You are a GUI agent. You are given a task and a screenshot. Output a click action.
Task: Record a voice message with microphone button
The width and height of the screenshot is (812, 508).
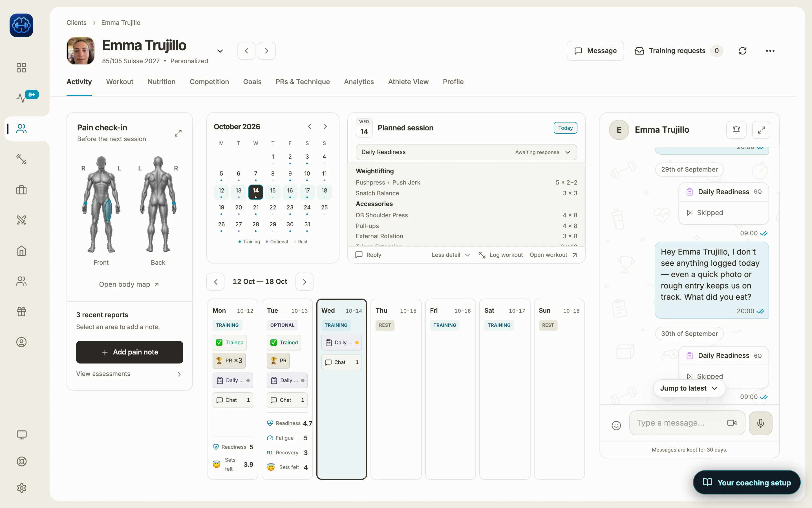click(760, 423)
